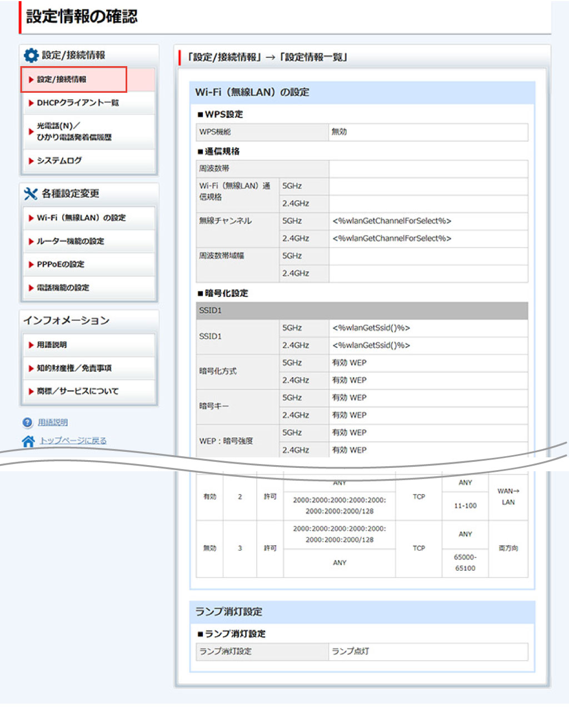
Task: Open DHCPクライアント一覧 in sidebar
Action: click(x=78, y=103)
